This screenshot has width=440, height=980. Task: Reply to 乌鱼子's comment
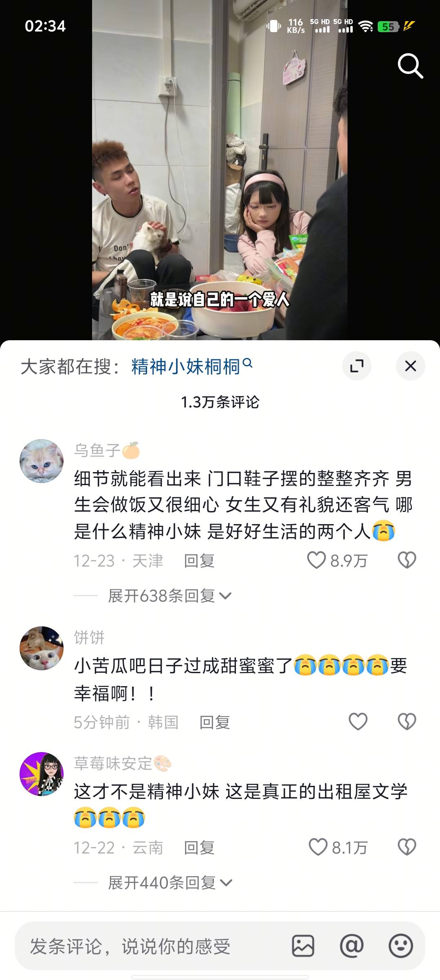coord(199,561)
